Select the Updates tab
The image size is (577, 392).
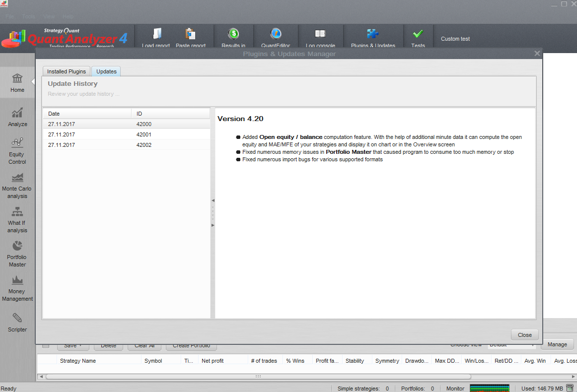tap(106, 71)
